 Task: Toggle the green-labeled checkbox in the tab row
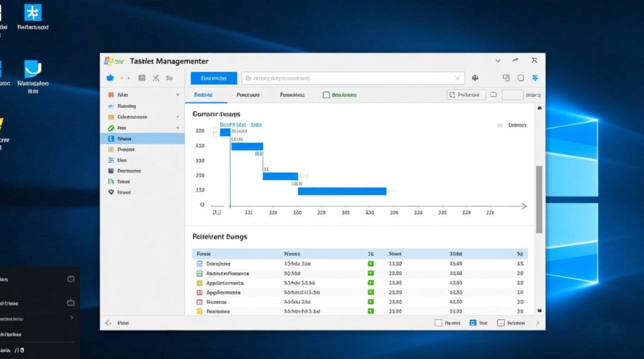pyautogui.click(x=326, y=95)
